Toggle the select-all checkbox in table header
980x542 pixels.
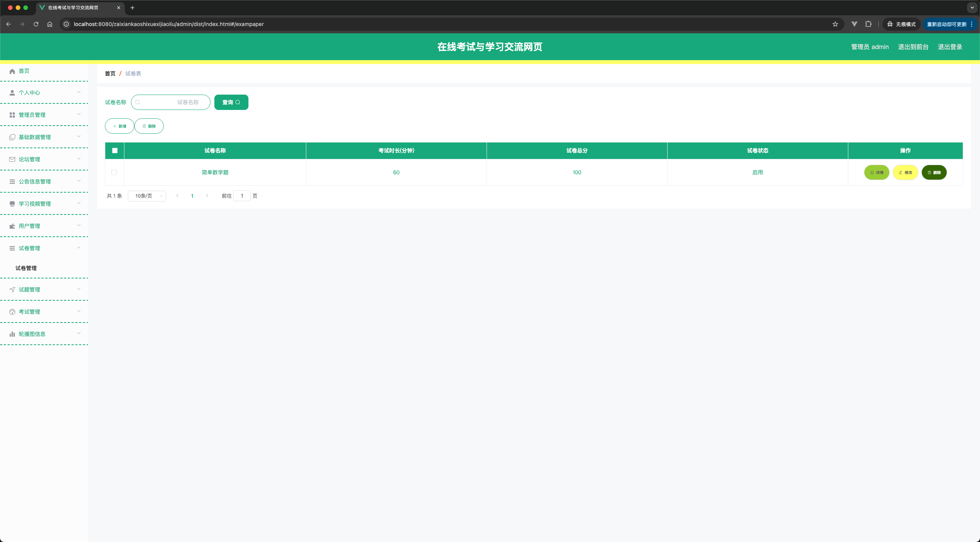click(115, 151)
